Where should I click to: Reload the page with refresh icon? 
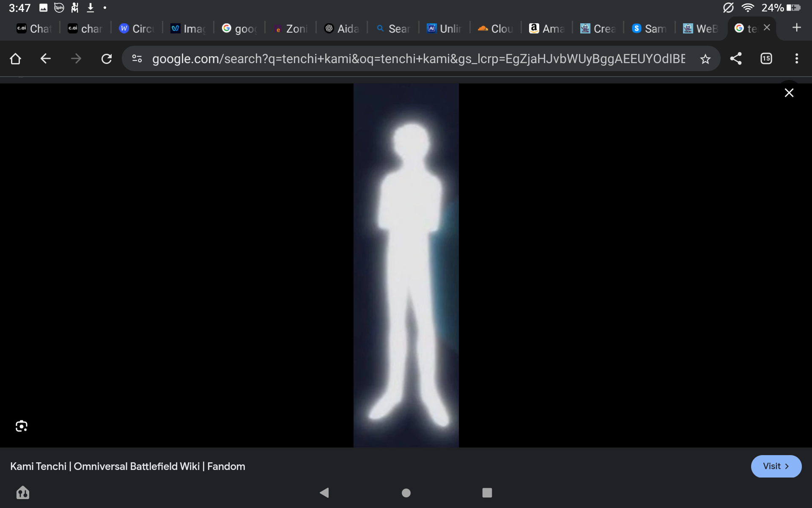pyautogui.click(x=107, y=58)
